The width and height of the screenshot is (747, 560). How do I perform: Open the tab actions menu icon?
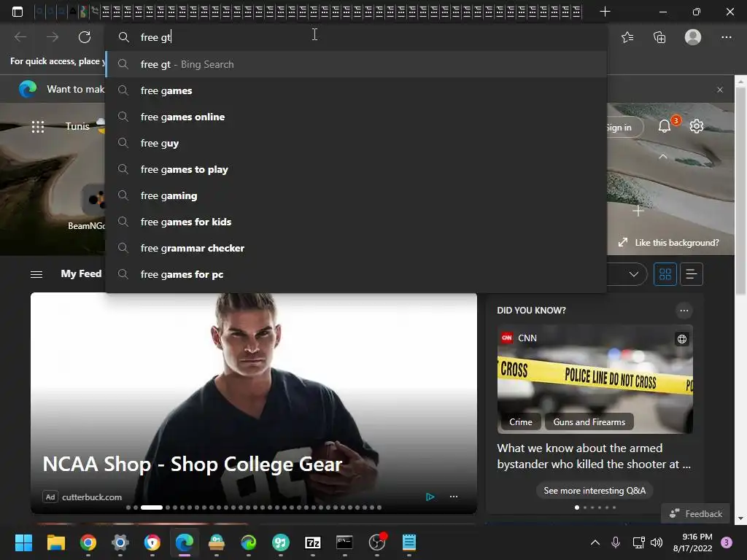(18, 12)
